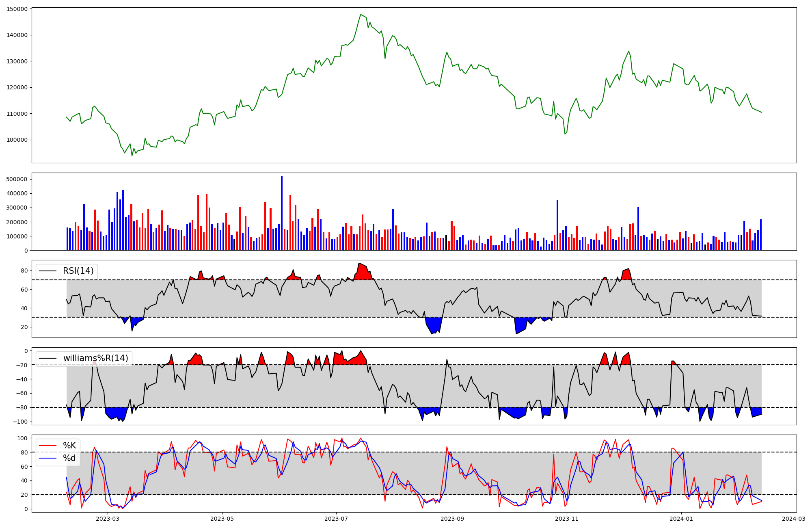Click the tallest blue volume bar
Image resolution: width=812 pixels, height=528 pixels.
click(282, 213)
